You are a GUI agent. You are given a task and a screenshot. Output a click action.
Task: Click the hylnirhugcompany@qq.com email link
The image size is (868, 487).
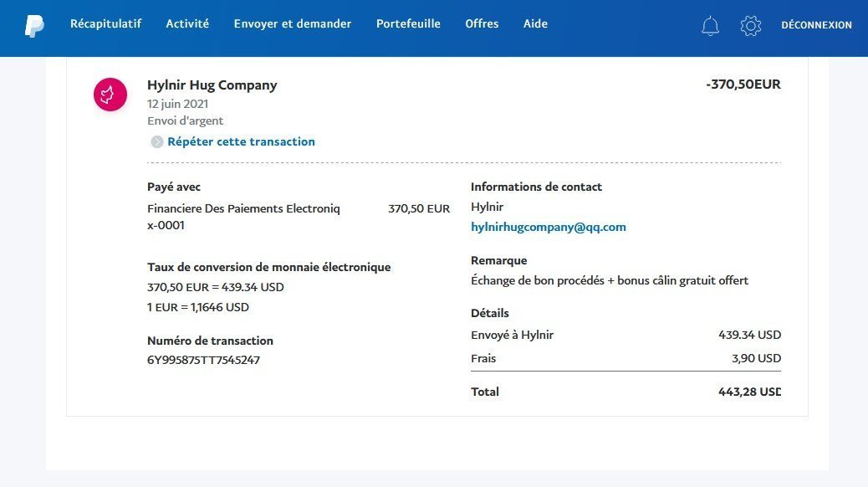(549, 228)
